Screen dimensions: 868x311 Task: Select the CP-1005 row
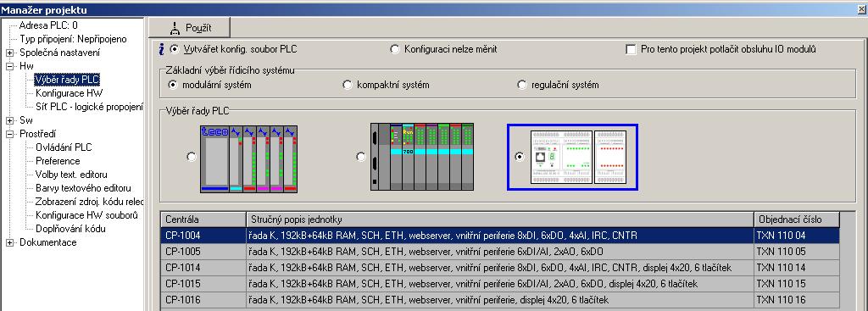[500, 252]
